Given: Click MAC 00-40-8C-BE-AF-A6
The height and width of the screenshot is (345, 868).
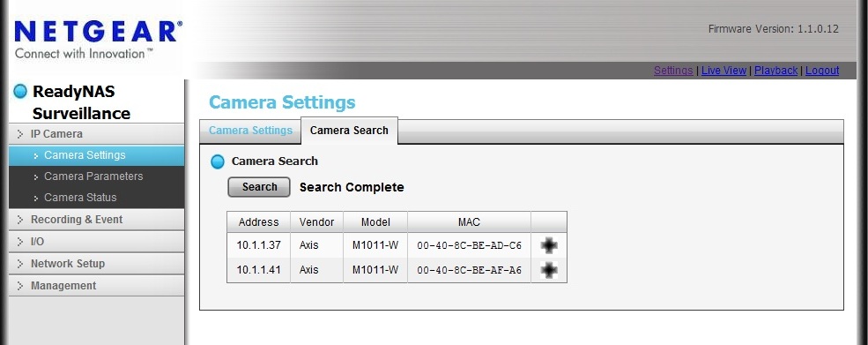Looking at the screenshot, I should coord(470,271).
